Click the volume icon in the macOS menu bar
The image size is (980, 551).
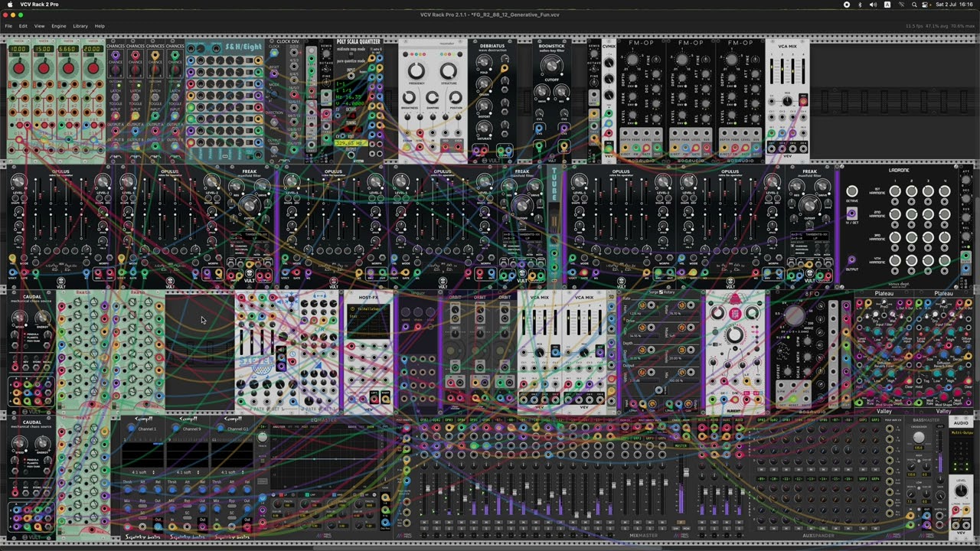[x=874, y=5]
